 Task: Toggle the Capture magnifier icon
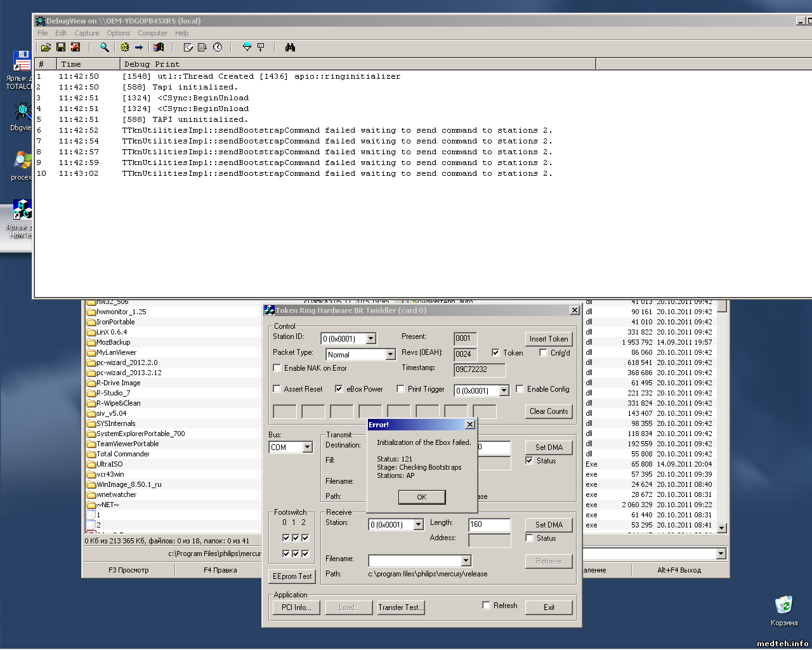105,48
